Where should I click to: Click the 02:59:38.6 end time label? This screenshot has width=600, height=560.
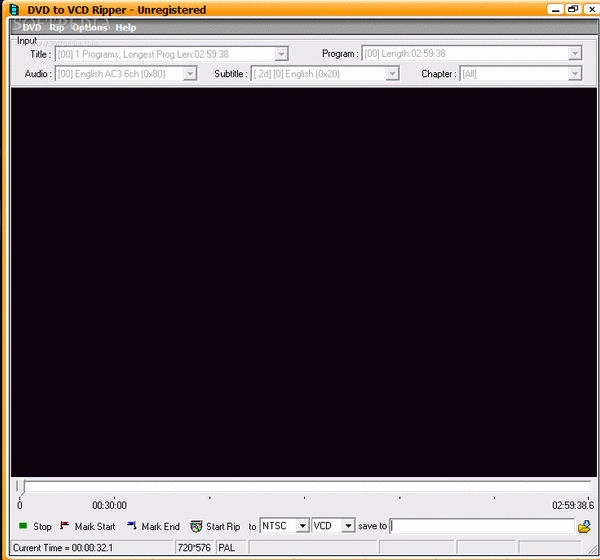[573, 505]
